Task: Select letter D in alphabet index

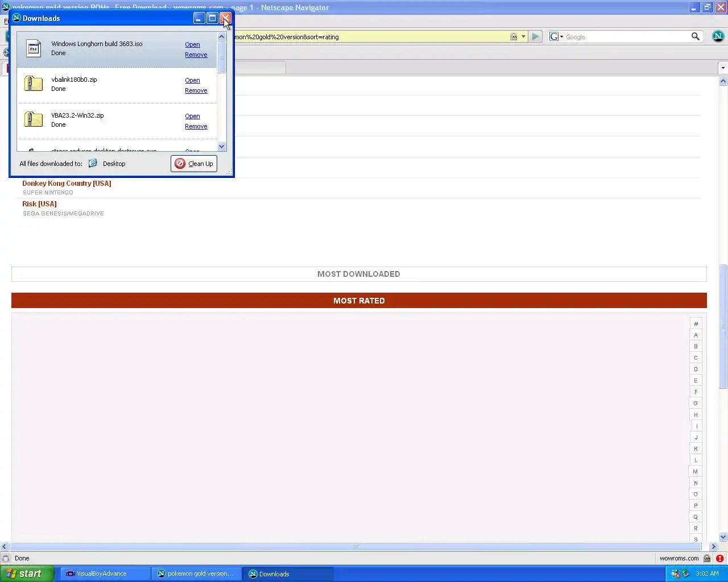Action: (x=696, y=369)
